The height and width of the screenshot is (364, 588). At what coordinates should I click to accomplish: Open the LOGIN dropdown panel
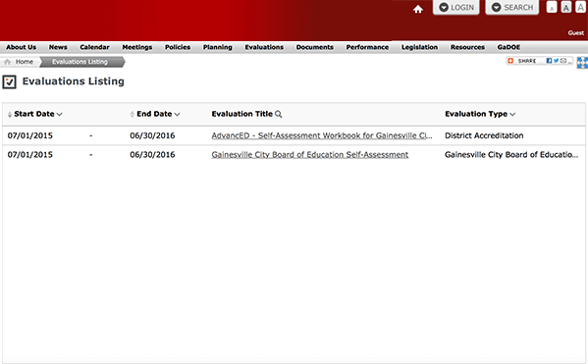456,8
